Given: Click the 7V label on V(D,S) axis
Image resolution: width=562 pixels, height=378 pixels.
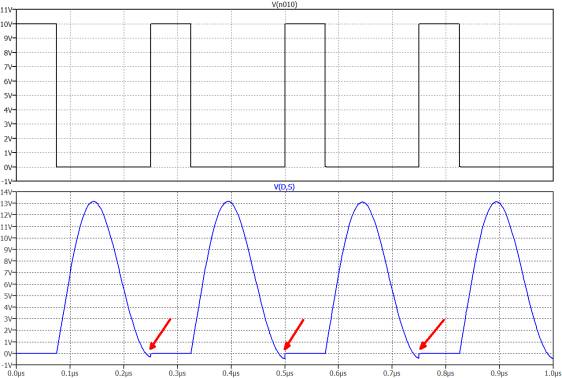Looking at the screenshot, I should pyautogui.click(x=8, y=273).
